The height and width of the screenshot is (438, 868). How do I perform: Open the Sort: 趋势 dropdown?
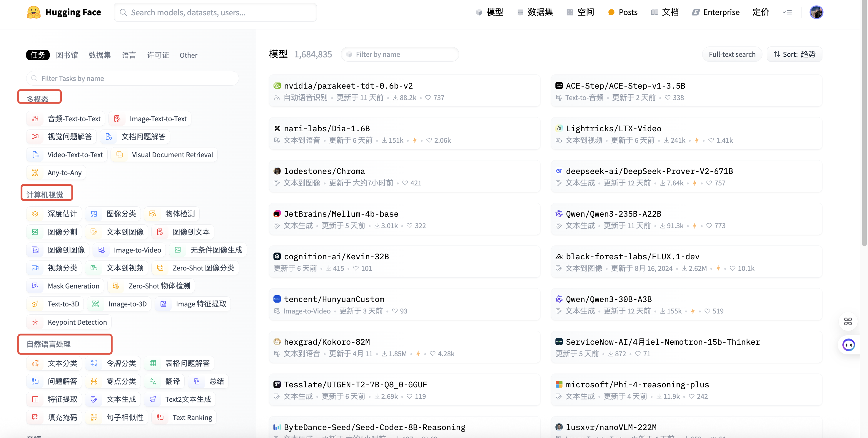pos(794,54)
